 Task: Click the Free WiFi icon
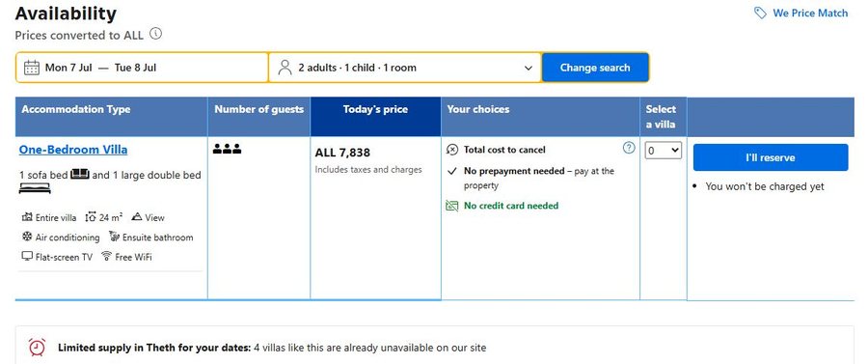[107, 257]
